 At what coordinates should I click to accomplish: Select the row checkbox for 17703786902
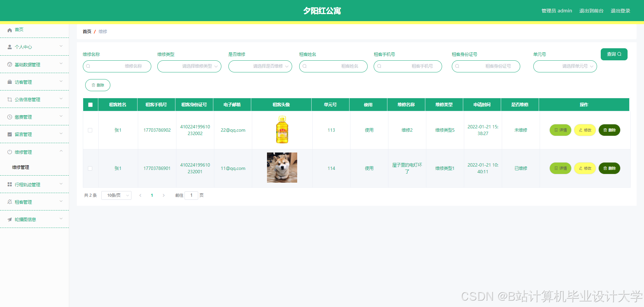(x=90, y=130)
